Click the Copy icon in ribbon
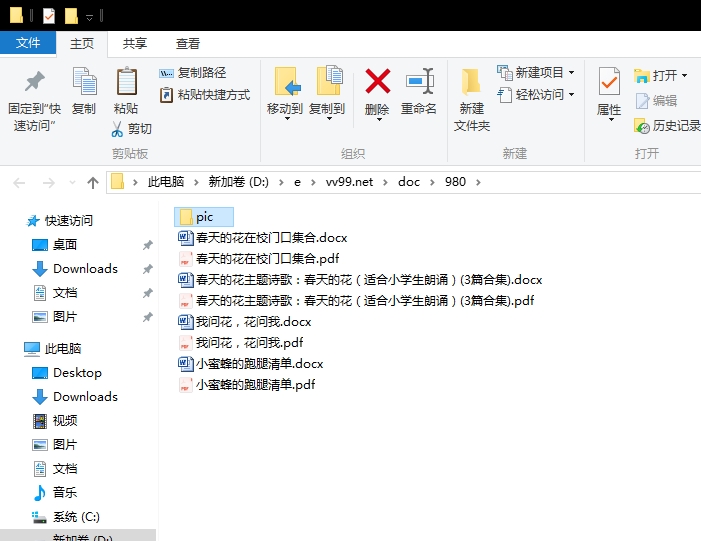The height and width of the screenshot is (541, 701). pos(84,81)
